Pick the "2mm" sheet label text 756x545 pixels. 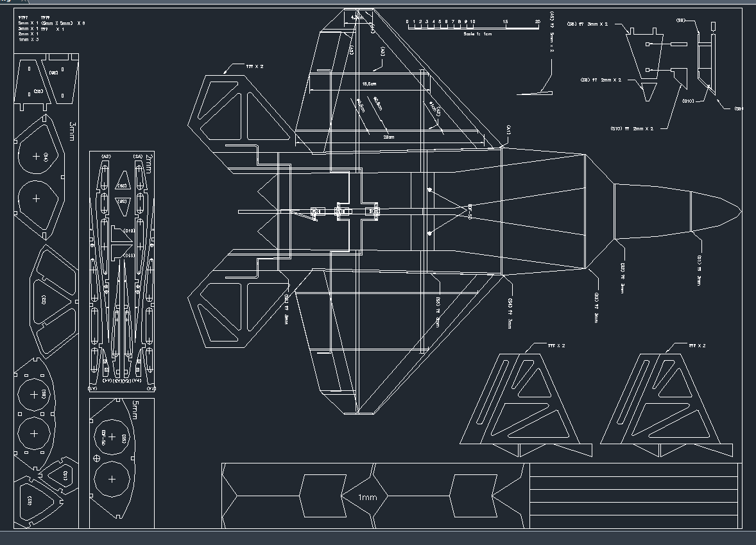(x=150, y=161)
